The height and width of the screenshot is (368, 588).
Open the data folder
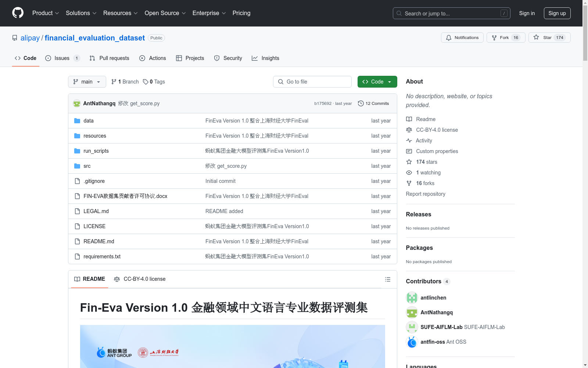(89, 121)
